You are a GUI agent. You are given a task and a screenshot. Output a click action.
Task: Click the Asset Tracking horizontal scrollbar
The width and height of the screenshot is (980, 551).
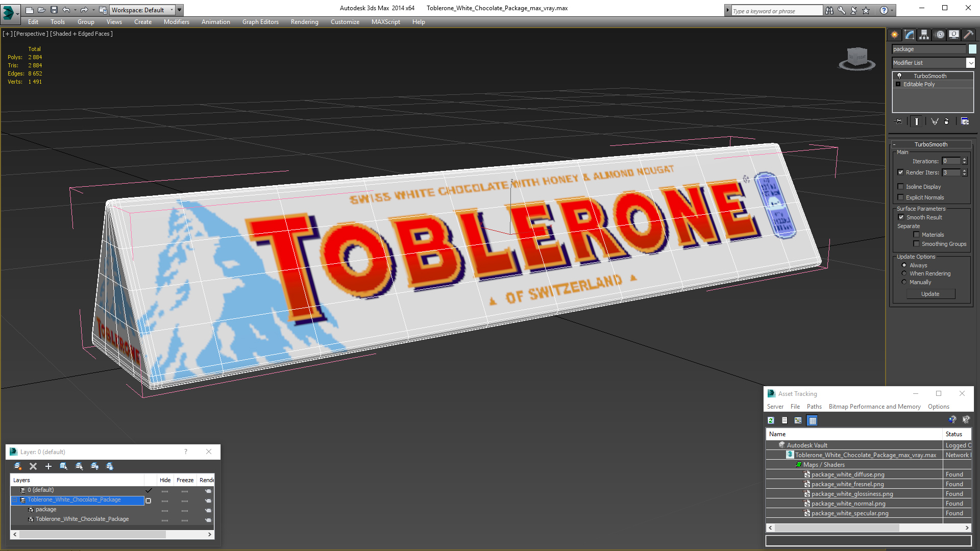tap(837, 528)
